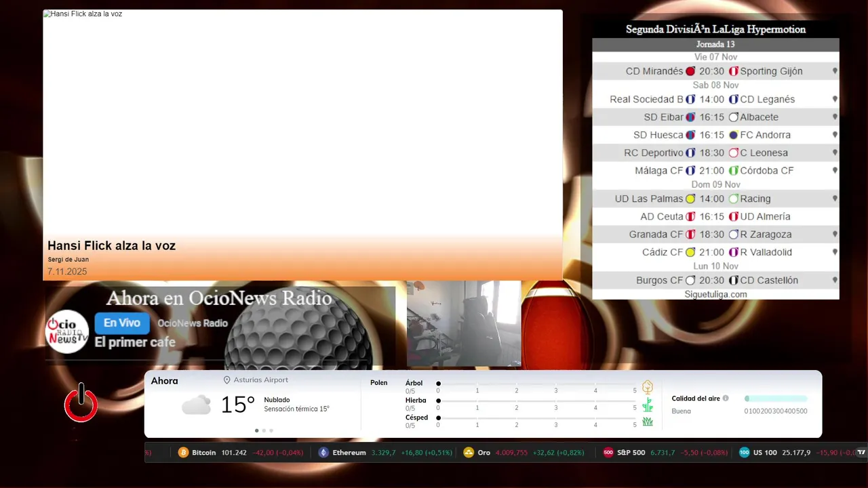Image resolution: width=868 pixels, height=488 pixels.
Task: Click the R Valladolid purple crest
Action: (x=733, y=252)
